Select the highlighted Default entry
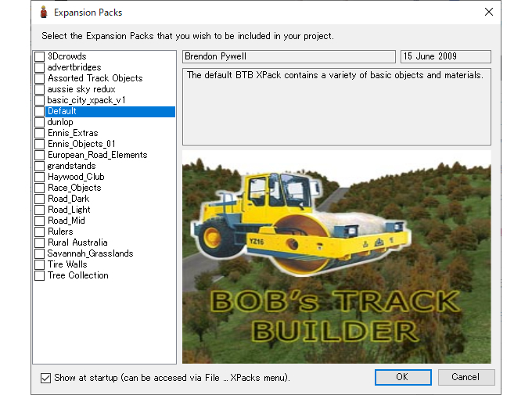 pyautogui.click(x=110, y=111)
